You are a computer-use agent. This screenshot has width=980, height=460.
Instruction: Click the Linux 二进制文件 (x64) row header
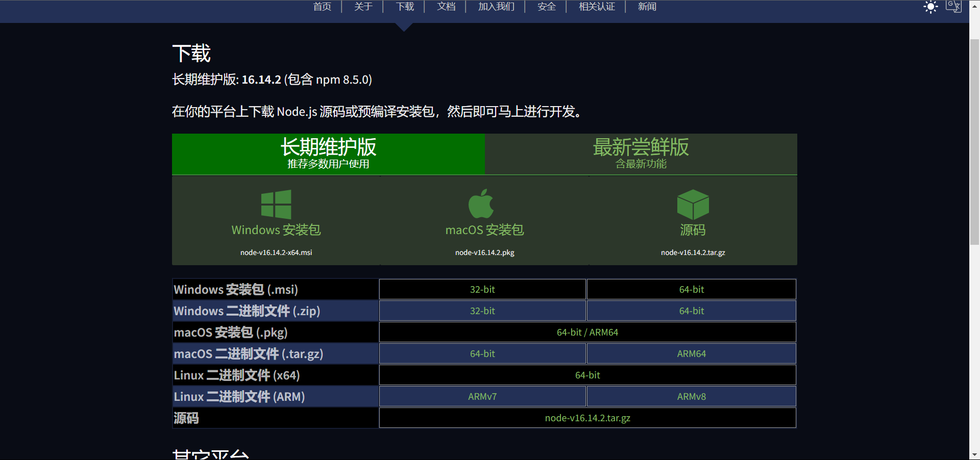[x=276, y=375]
